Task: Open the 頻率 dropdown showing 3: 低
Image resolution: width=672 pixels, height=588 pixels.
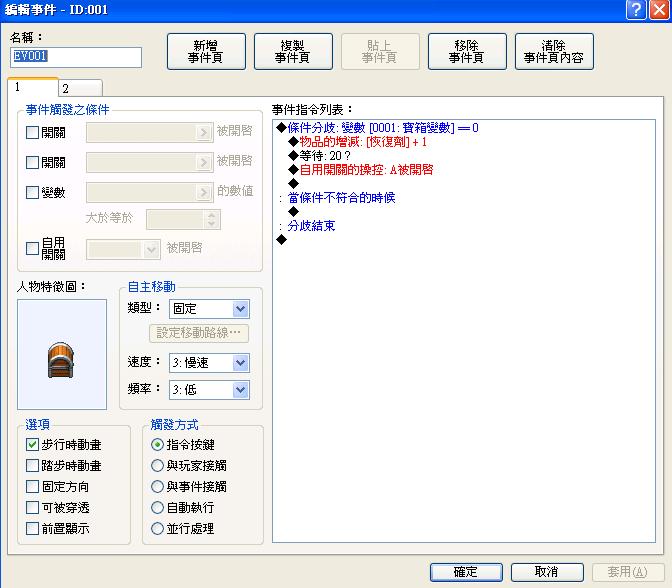Action: 209,390
